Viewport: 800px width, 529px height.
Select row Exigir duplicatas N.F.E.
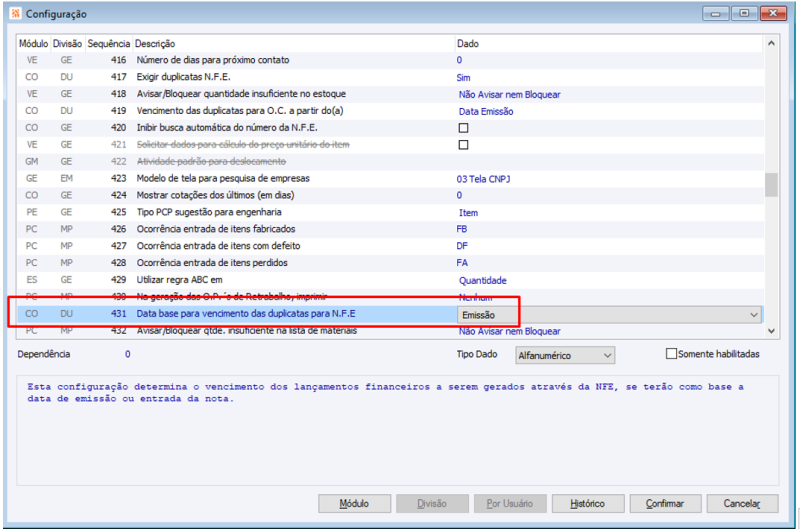pyautogui.click(x=390, y=77)
